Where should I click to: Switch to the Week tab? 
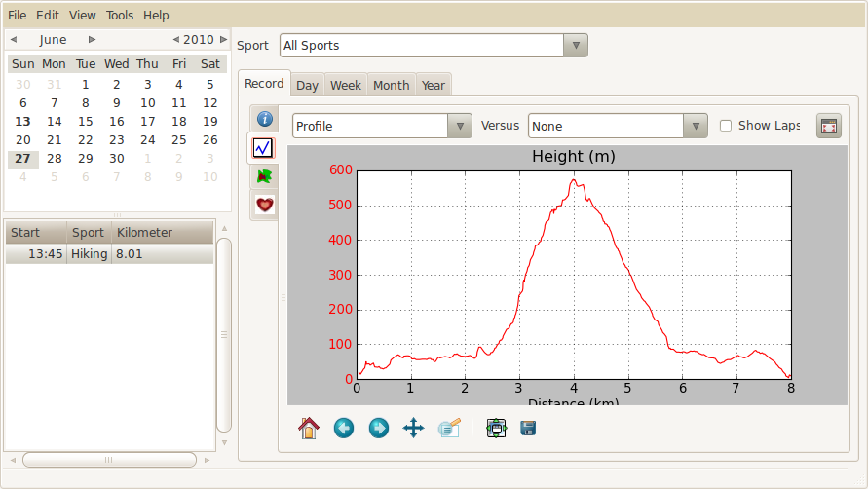[x=345, y=86]
